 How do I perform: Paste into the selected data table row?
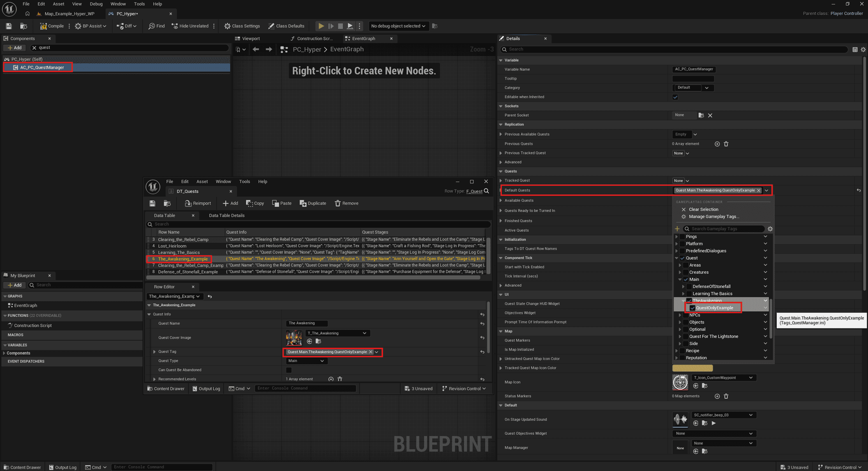[282, 203]
